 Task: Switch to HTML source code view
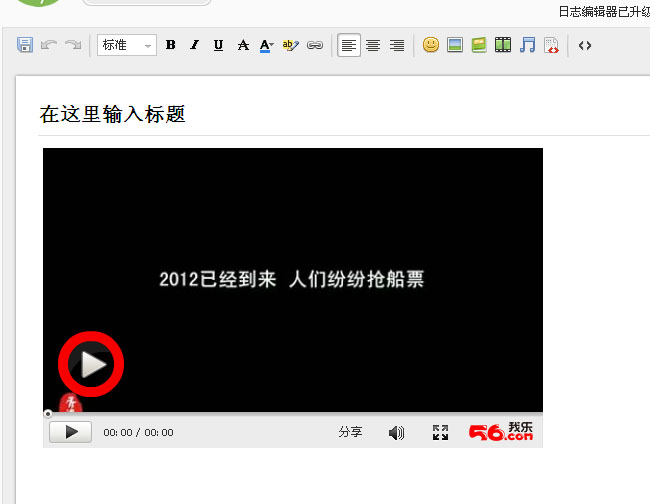(x=585, y=45)
